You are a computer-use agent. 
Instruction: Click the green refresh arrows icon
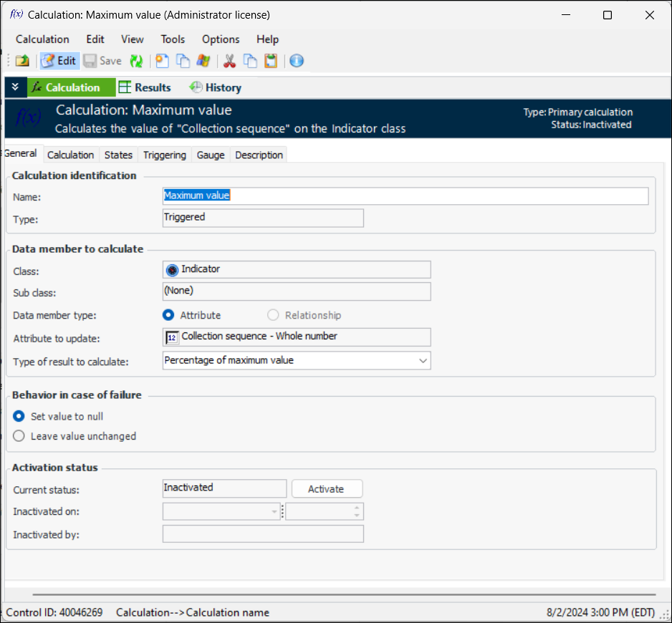click(x=136, y=61)
